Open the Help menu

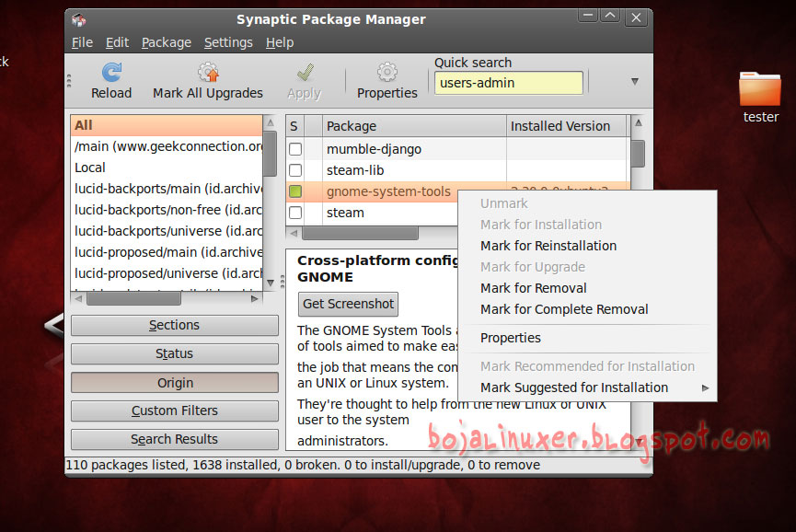(x=280, y=42)
